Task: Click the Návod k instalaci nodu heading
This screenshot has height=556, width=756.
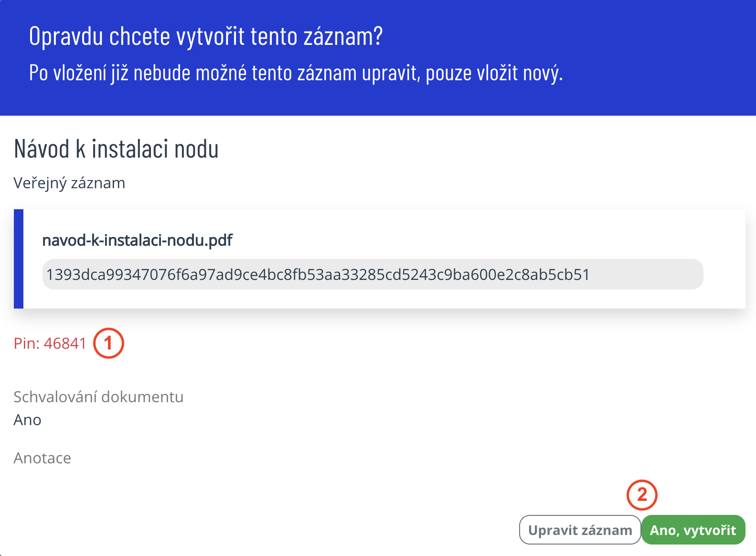Action: 116,149
